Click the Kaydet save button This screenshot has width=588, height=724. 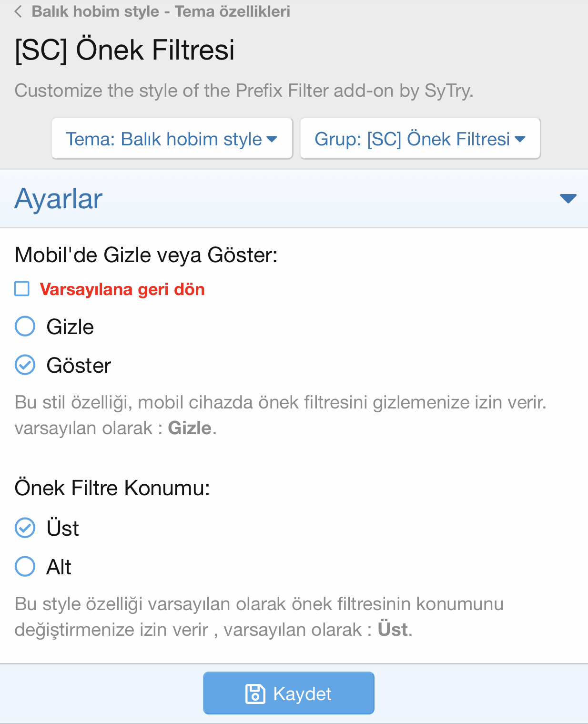click(x=289, y=693)
